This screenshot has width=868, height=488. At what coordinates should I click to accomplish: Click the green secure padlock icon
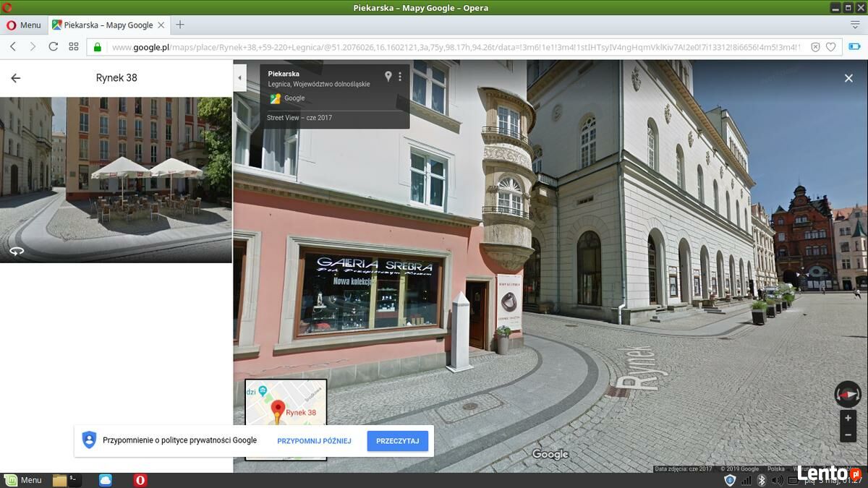pos(97,47)
